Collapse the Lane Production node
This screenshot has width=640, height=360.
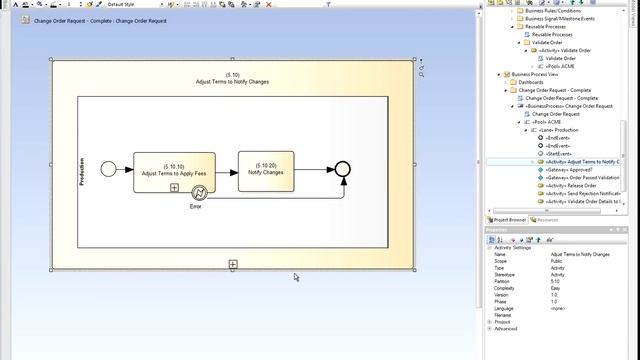point(526,130)
